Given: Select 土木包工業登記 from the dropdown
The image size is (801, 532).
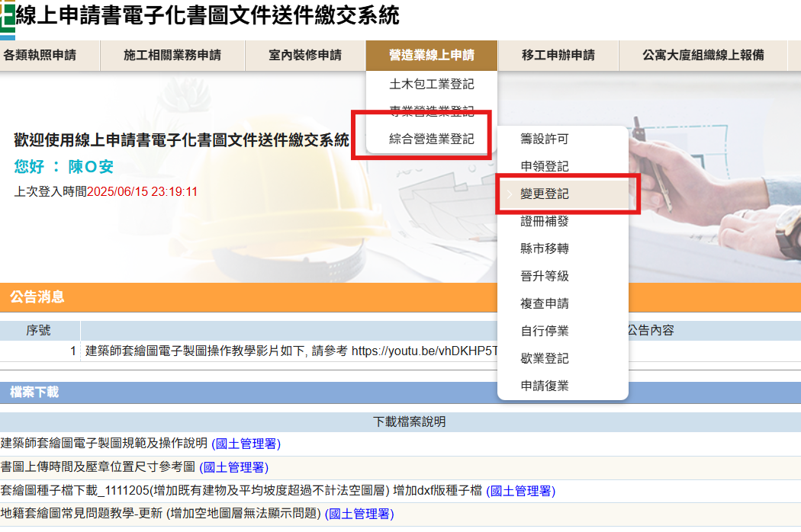Looking at the screenshot, I should [x=431, y=84].
